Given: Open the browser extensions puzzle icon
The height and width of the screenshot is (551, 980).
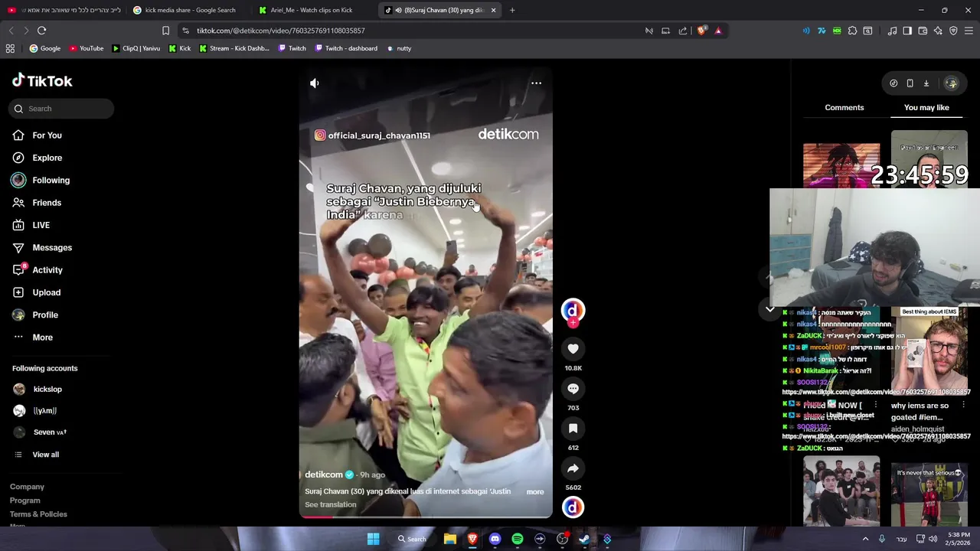Looking at the screenshot, I should pos(852,31).
